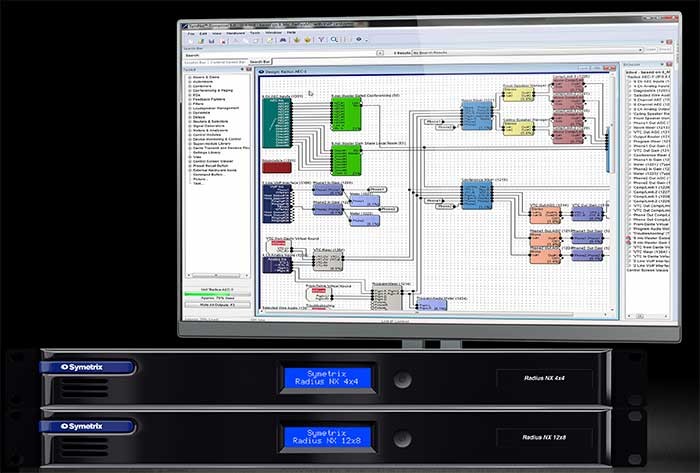The image size is (700, 473).
Task: Click the Y-shaped filter toolbar icon
Action: pos(321,40)
